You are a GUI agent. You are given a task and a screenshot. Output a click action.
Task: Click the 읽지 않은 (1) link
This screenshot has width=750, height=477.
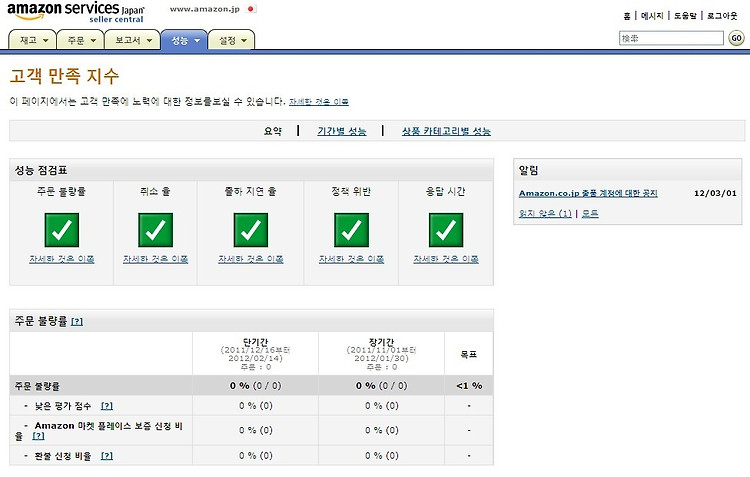545,213
